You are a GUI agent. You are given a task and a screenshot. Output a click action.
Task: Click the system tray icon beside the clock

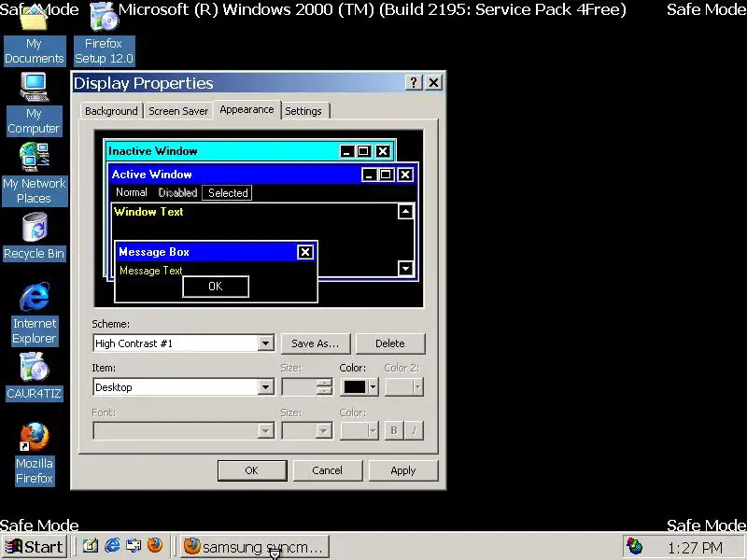pyautogui.click(x=635, y=547)
